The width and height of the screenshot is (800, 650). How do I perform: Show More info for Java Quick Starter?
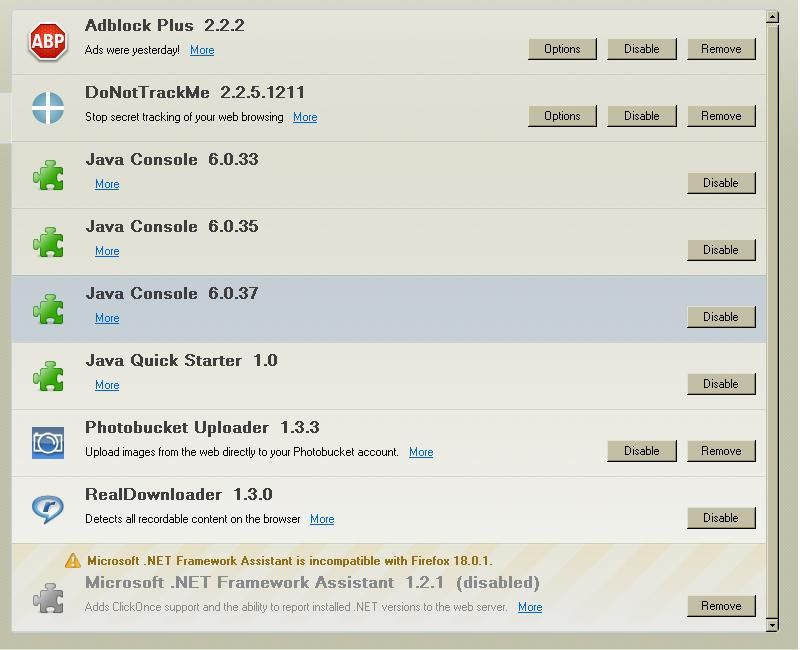coord(107,385)
